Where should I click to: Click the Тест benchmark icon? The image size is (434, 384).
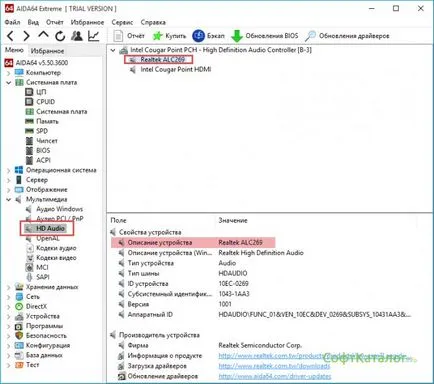pos(19,365)
